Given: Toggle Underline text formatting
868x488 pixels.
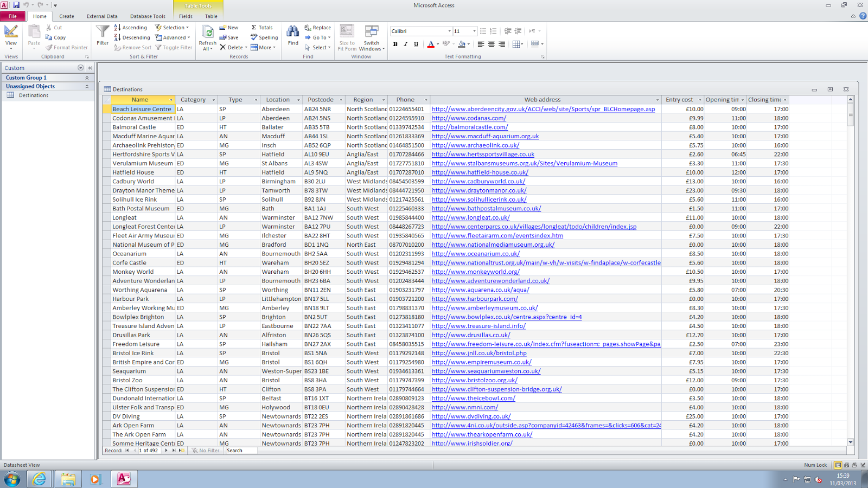Looking at the screenshot, I should click(x=416, y=44).
